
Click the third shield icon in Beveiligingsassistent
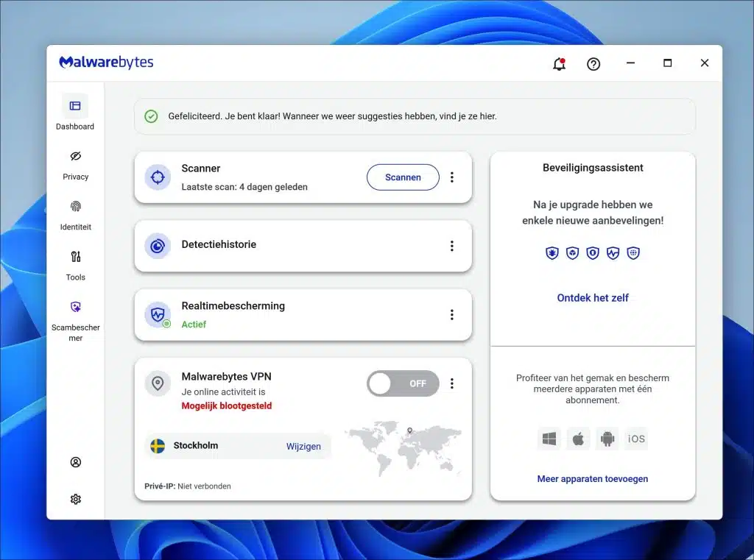pyautogui.click(x=593, y=253)
